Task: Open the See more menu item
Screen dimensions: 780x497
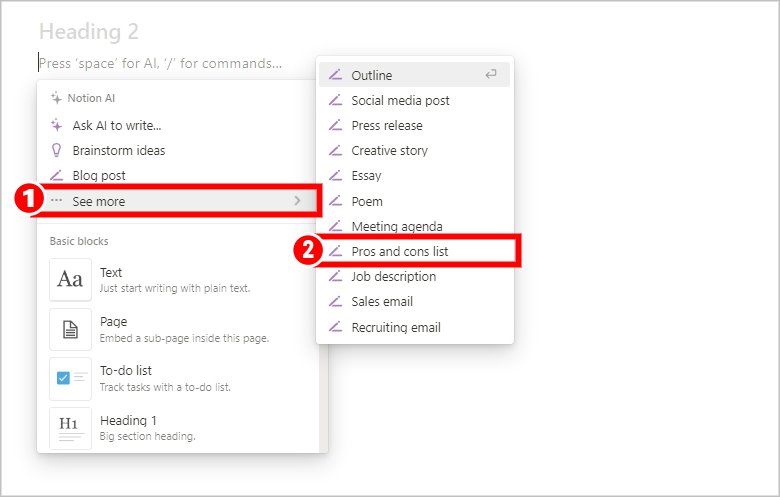Action: coord(178,201)
